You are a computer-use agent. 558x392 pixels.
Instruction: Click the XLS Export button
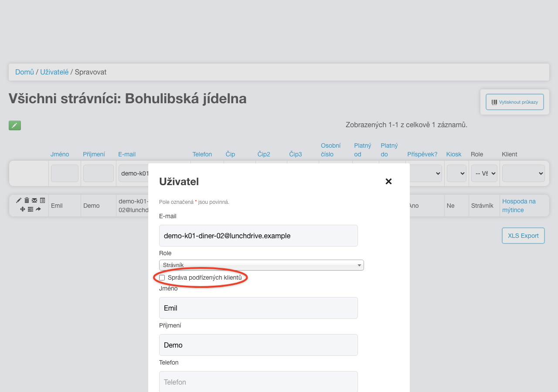(x=523, y=236)
